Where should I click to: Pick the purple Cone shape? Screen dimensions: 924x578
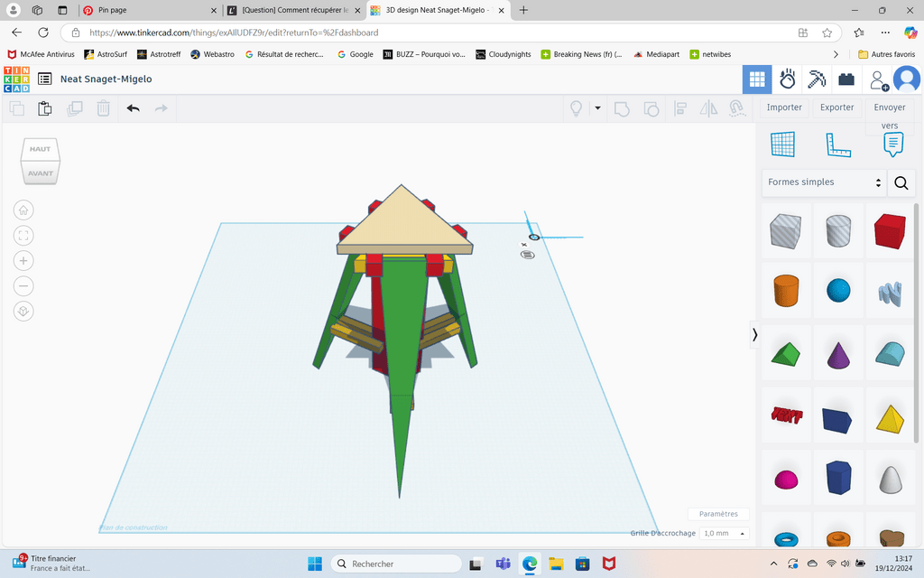click(x=838, y=354)
